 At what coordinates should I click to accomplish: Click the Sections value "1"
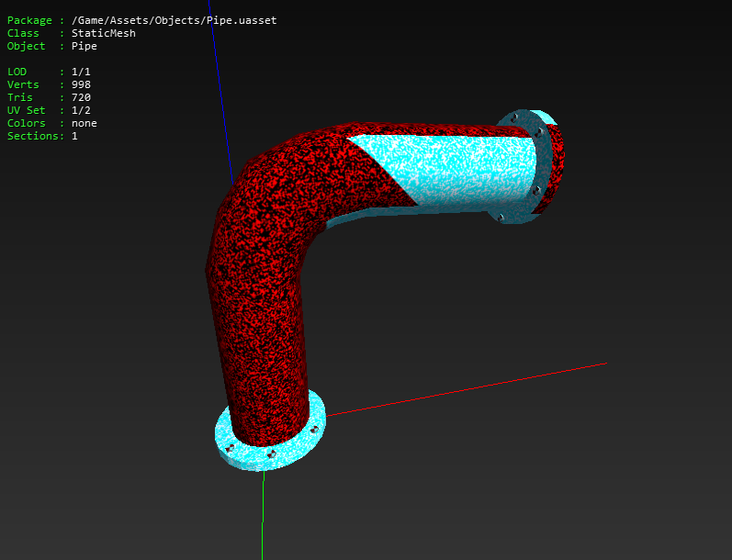coord(74,136)
